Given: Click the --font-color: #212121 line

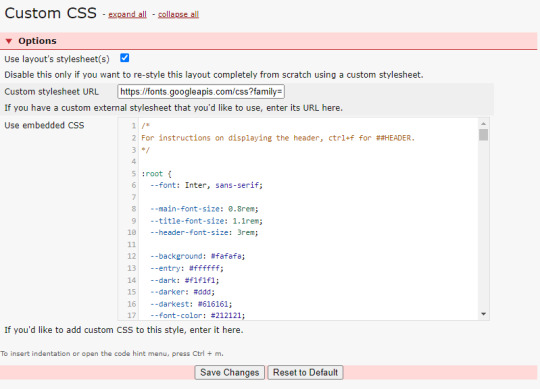Looking at the screenshot, I should (198, 315).
